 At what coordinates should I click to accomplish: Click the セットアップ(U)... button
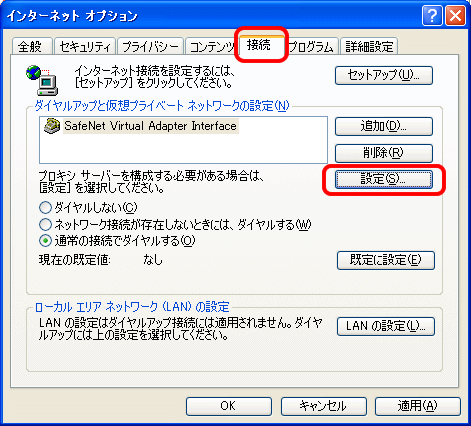click(384, 75)
